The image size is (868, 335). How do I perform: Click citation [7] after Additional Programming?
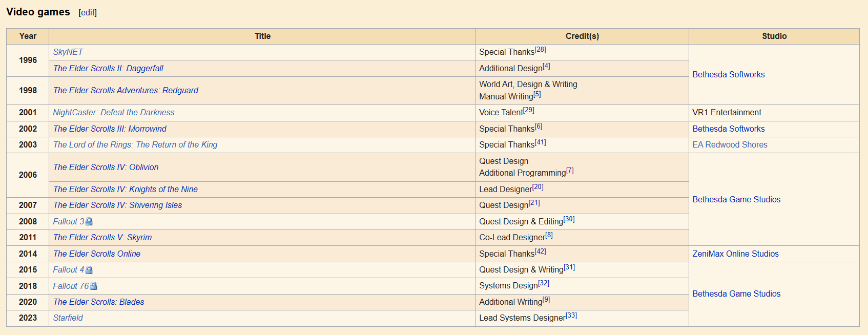[570, 171]
